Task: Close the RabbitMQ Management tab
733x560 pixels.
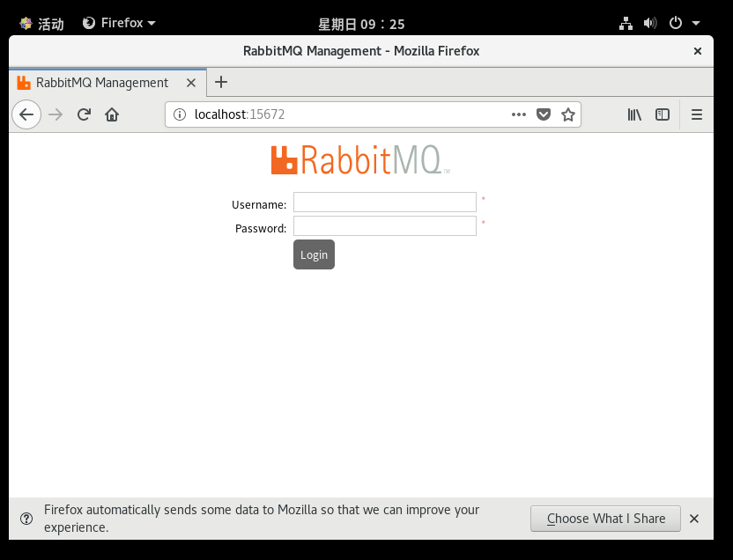Action: coord(190,83)
